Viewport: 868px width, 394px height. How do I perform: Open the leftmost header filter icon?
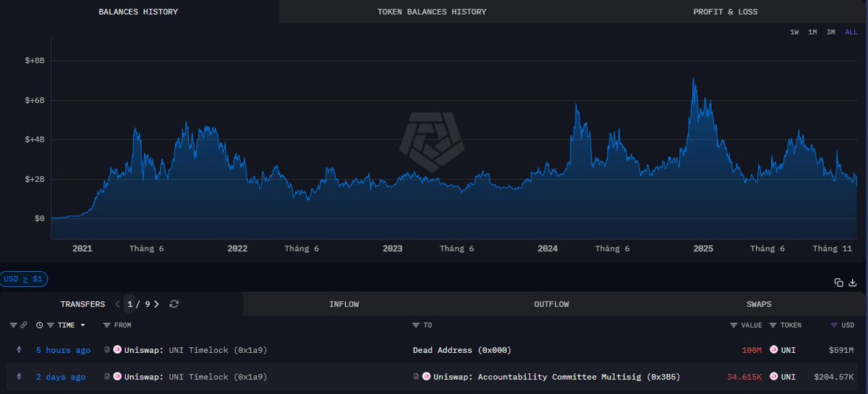tap(14, 325)
